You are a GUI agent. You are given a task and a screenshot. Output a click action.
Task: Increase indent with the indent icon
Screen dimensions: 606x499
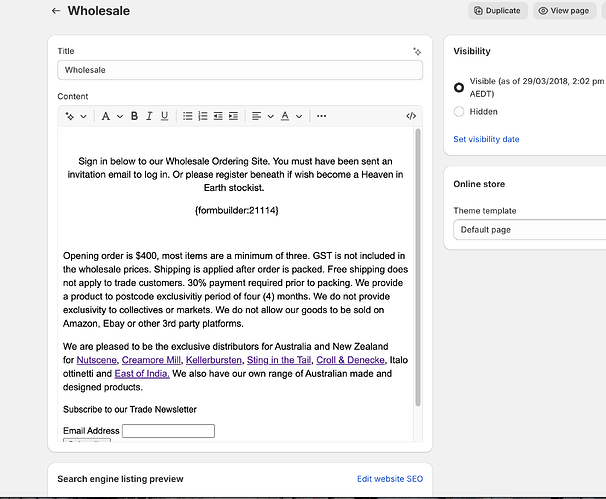coord(233,116)
